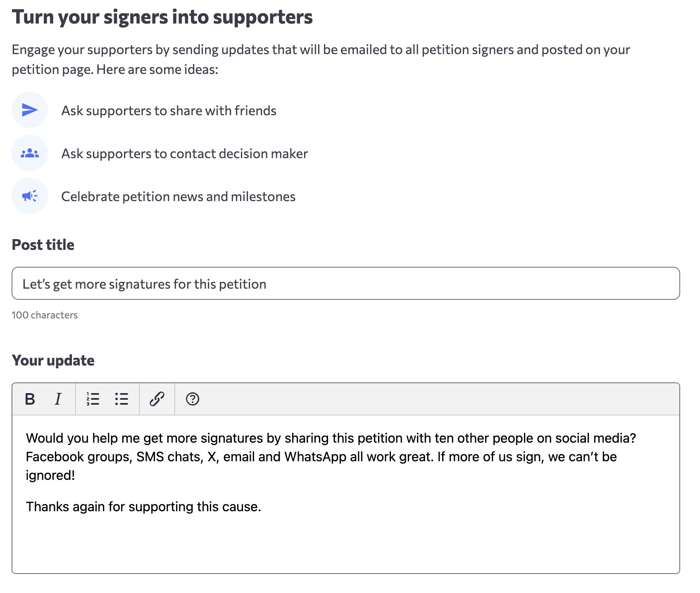Click the 'Thanks again for supporting' paragraph
This screenshot has height=593, width=700.
tap(143, 507)
